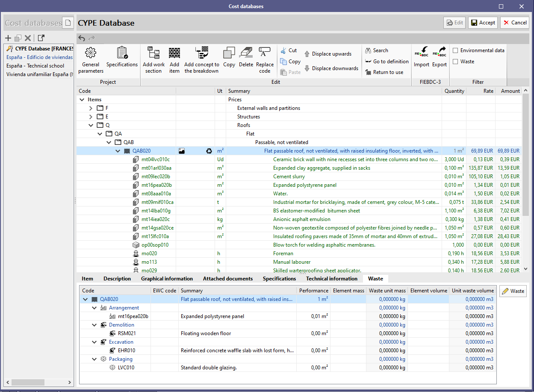The width and height of the screenshot is (534, 392).
Task: Click the Quantity column header
Action: pyautogui.click(x=454, y=91)
